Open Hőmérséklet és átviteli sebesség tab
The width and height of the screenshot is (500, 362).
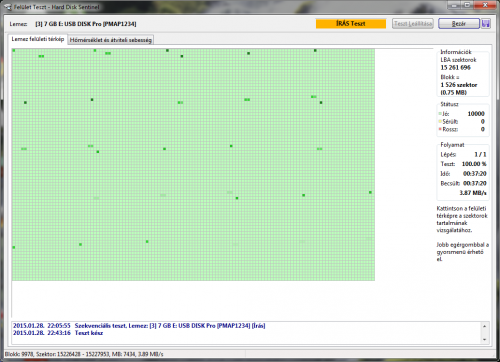click(x=111, y=40)
